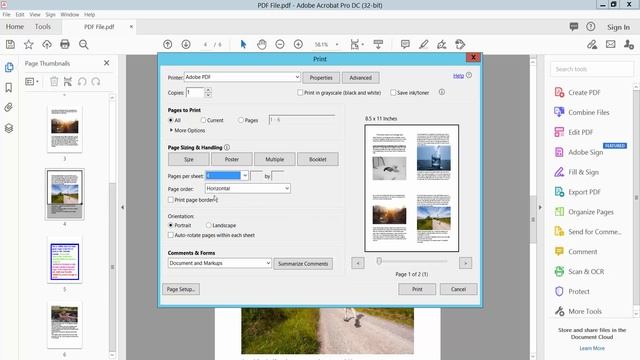
Task: Click the chat notifications icon in top bar
Action: tap(574, 27)
